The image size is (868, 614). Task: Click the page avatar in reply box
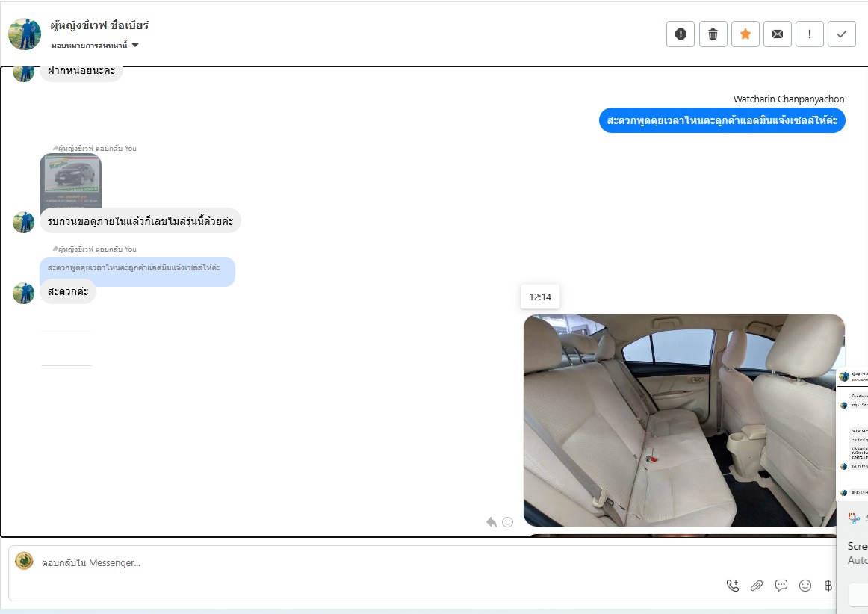24,561
